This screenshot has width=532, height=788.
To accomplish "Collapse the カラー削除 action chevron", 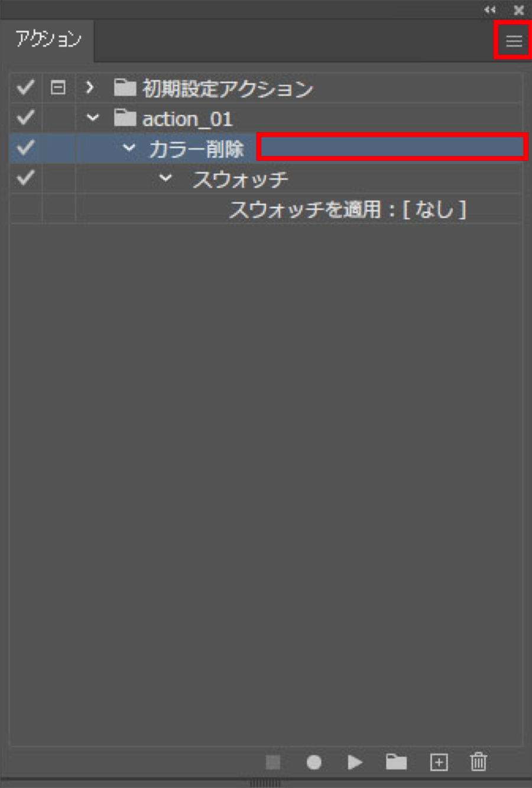I will tap(129, 148).
